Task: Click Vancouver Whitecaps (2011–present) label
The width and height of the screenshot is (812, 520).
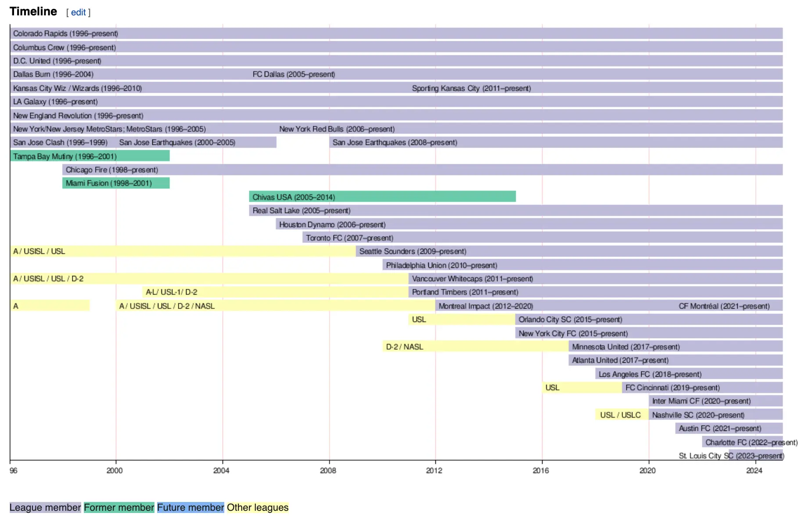Action: pos(472,278)
